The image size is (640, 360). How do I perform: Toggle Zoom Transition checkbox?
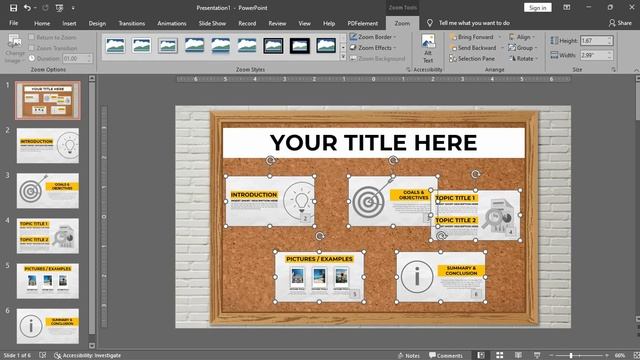point(31,48)
